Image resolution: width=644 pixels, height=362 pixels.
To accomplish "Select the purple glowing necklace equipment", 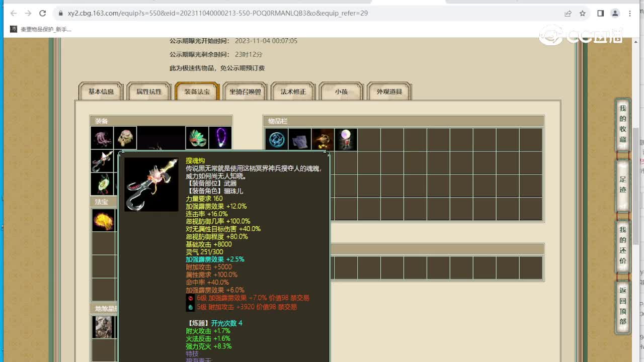I will tap(220, 138).
